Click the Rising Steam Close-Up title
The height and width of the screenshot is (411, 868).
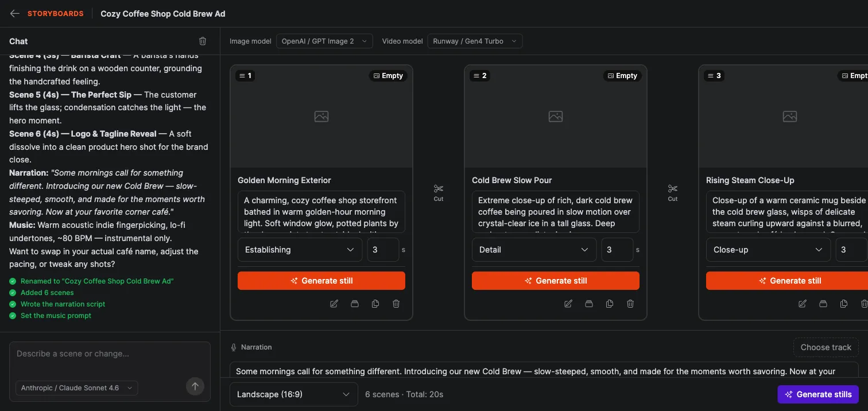pyautogui.click(x=750, y=180)
